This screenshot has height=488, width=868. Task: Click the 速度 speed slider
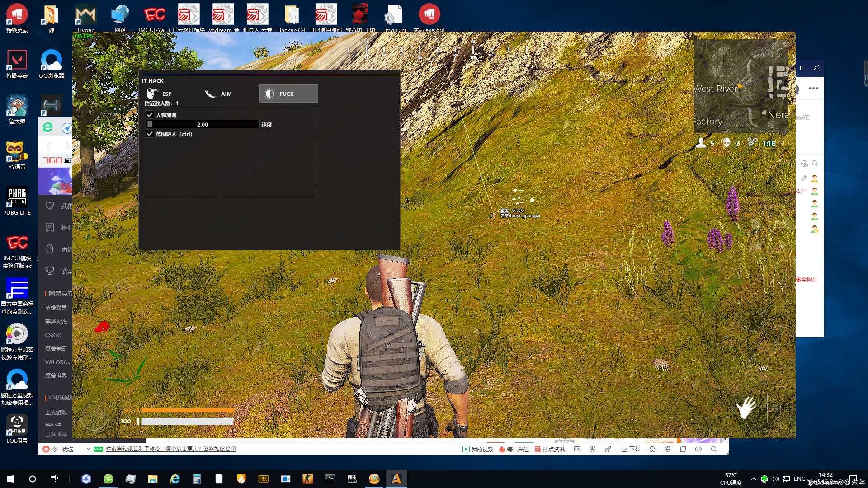click(203, 124)
